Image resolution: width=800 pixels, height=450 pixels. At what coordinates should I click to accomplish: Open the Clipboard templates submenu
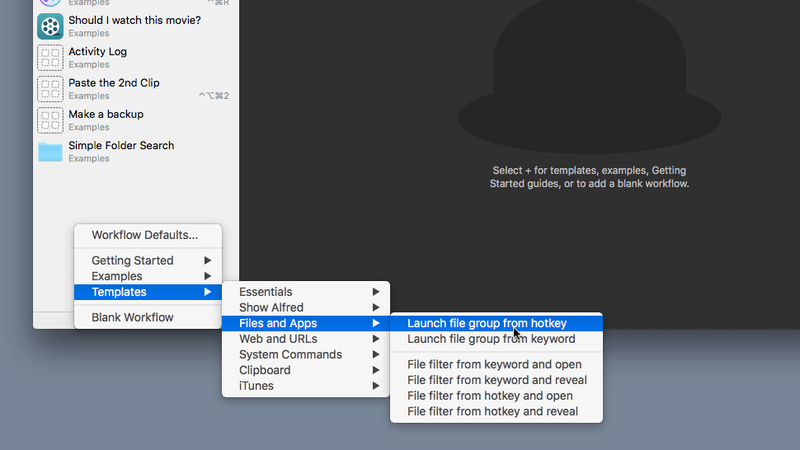[306, 370]
